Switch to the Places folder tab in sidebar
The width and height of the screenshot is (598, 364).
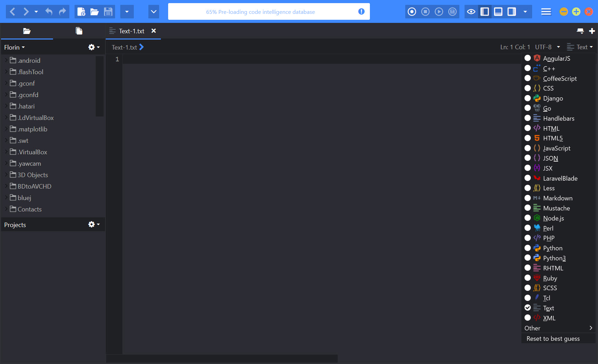point(27,31)
